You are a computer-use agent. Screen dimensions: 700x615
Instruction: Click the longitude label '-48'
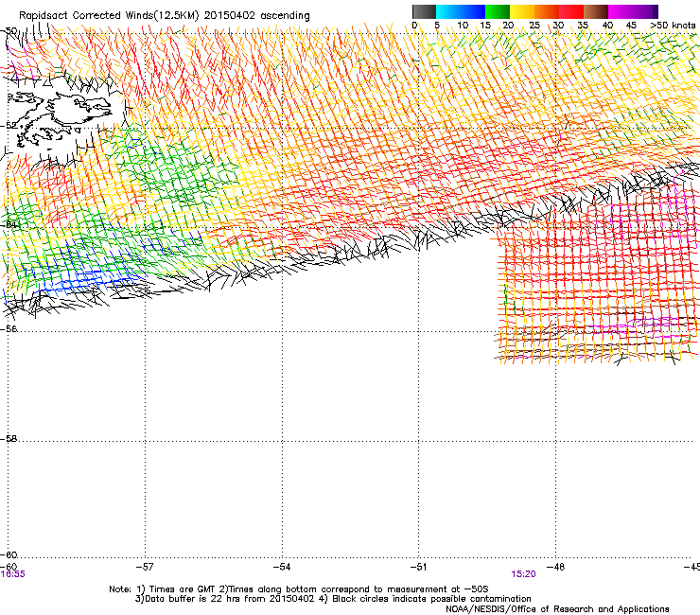click(555, 567)
